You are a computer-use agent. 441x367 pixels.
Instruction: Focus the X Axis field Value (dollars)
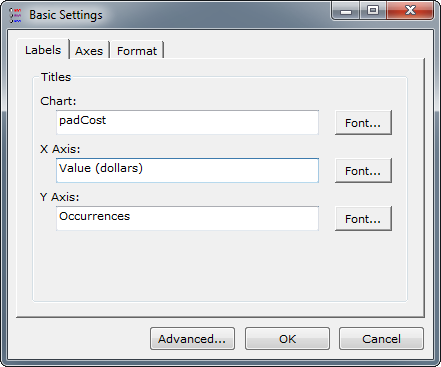tap(187, 170)
